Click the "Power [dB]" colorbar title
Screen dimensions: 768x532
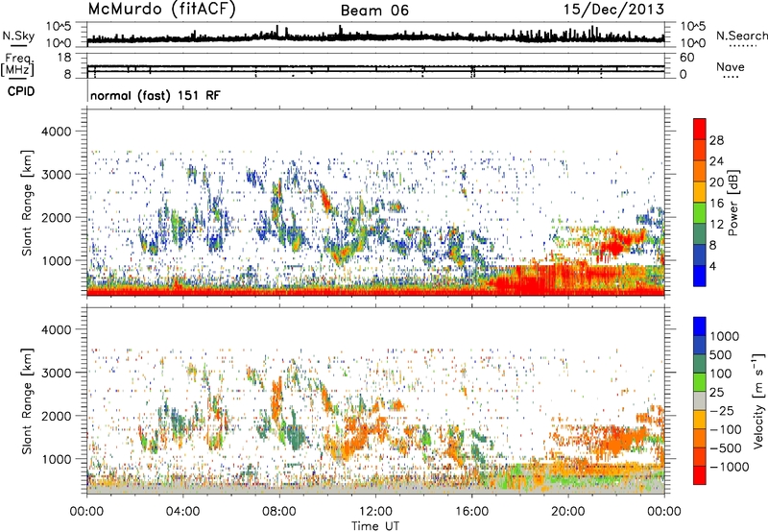point(733,203)
